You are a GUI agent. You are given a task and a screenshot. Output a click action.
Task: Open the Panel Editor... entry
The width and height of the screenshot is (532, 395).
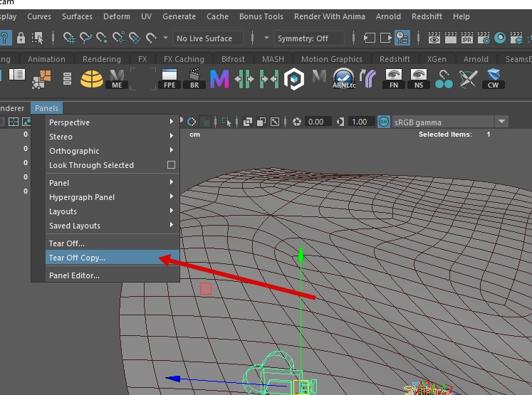(x=74, y=275)
